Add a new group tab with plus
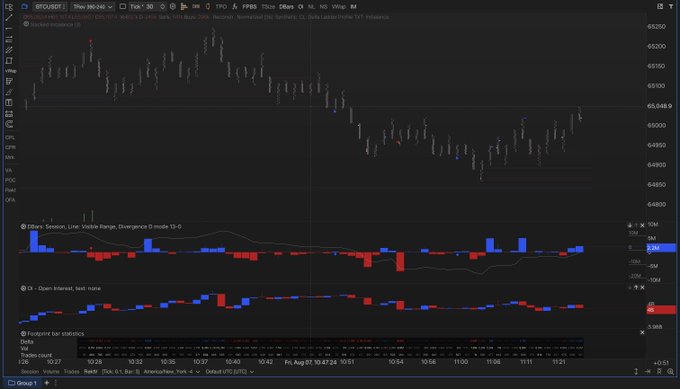680x389 pixels. click(46, 383)
